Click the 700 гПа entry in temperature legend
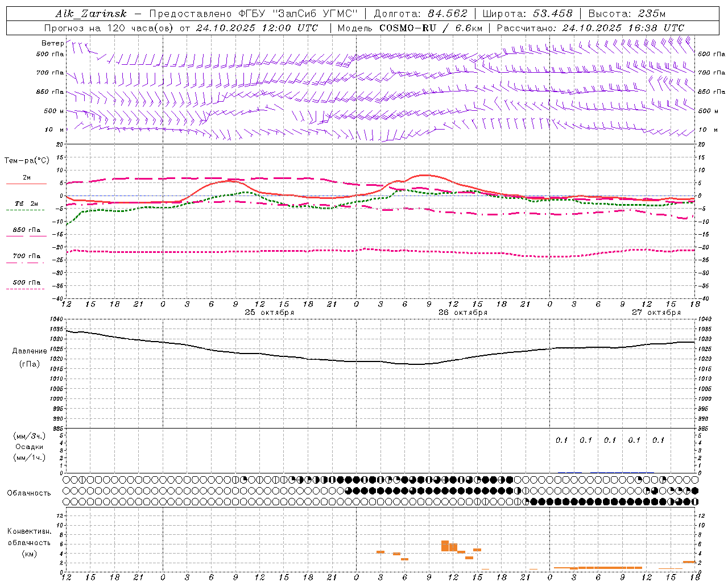 (x=26, y=259)
